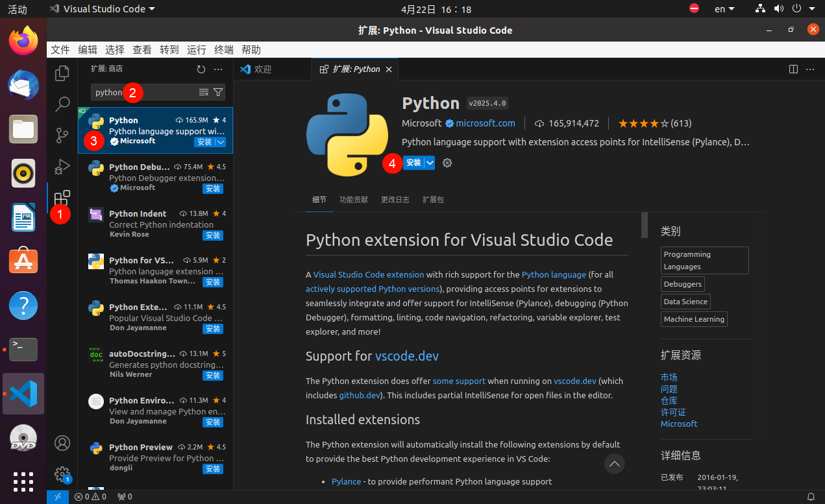
Task: Open the Run and Debug view
Action: tap(62, 166)
